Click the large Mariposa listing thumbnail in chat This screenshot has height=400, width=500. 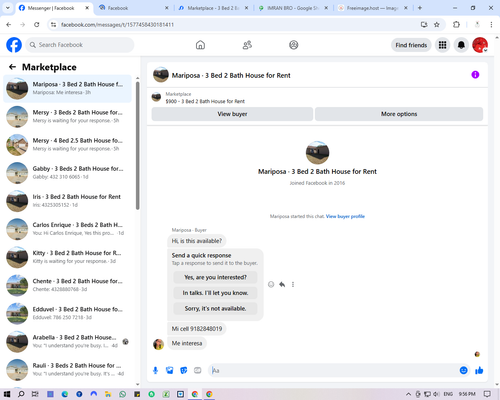tap(317, 152)
